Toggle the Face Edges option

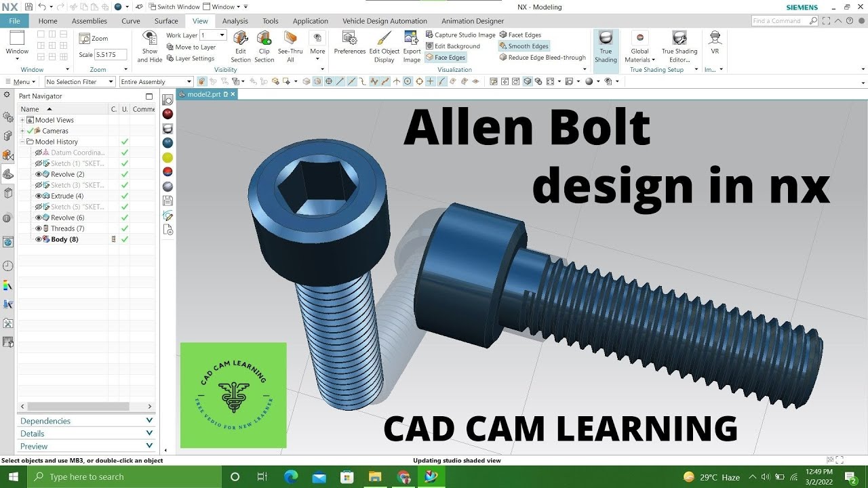click(x=446, y=58)
